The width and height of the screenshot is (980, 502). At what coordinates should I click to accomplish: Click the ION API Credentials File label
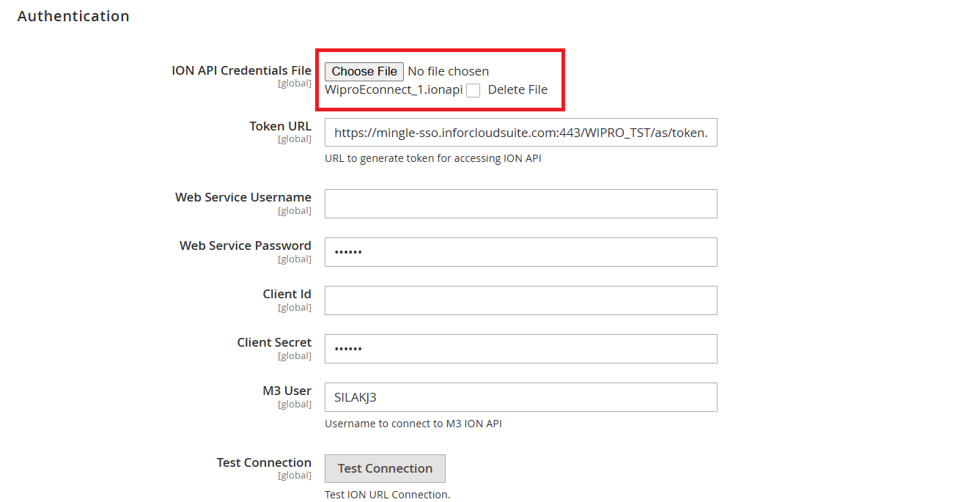241,70
